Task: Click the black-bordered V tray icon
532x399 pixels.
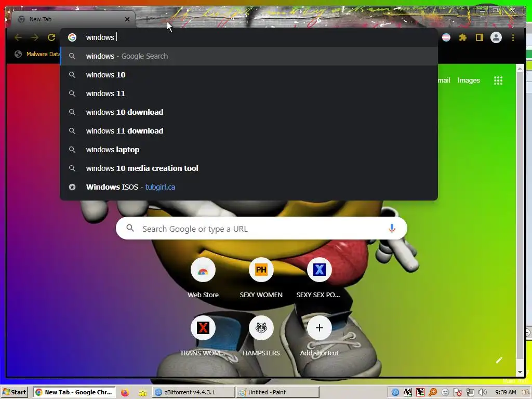Action: tap(408, 392)
